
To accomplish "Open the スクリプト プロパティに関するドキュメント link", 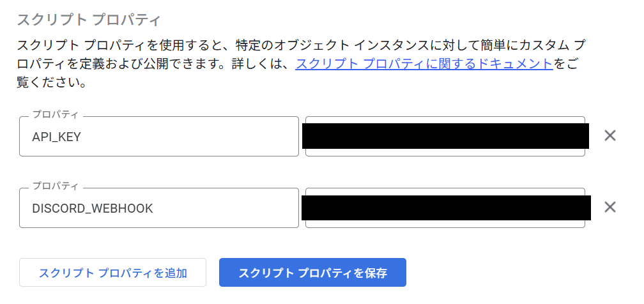I will click(424, 64).
